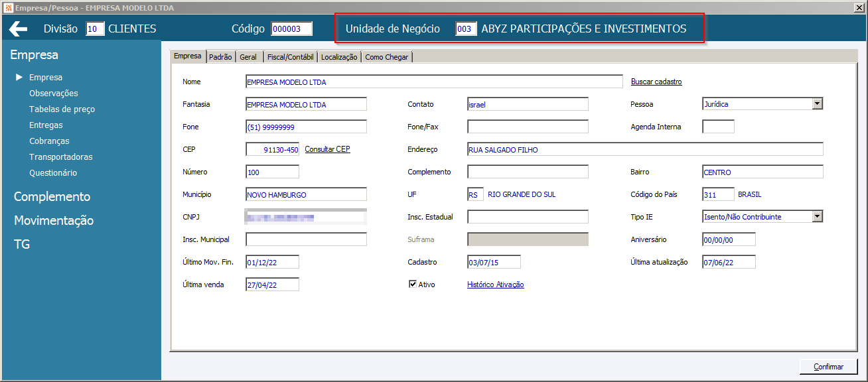Click the Buscar cadastro link
This screenshot has height=382, width=868.
click(656, 82)
